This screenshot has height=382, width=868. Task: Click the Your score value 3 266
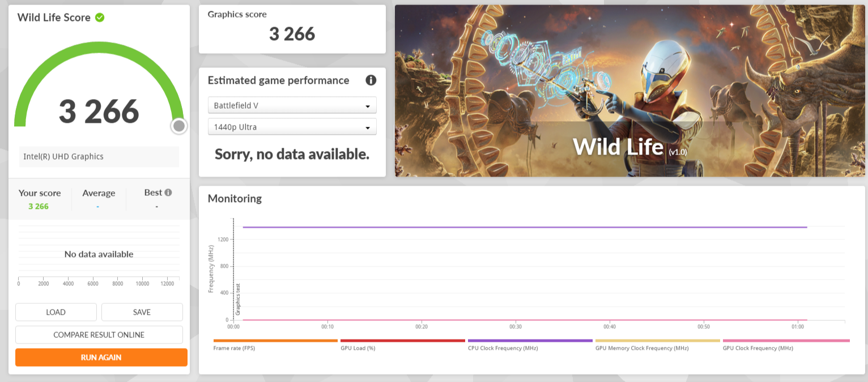coord(39,207)
